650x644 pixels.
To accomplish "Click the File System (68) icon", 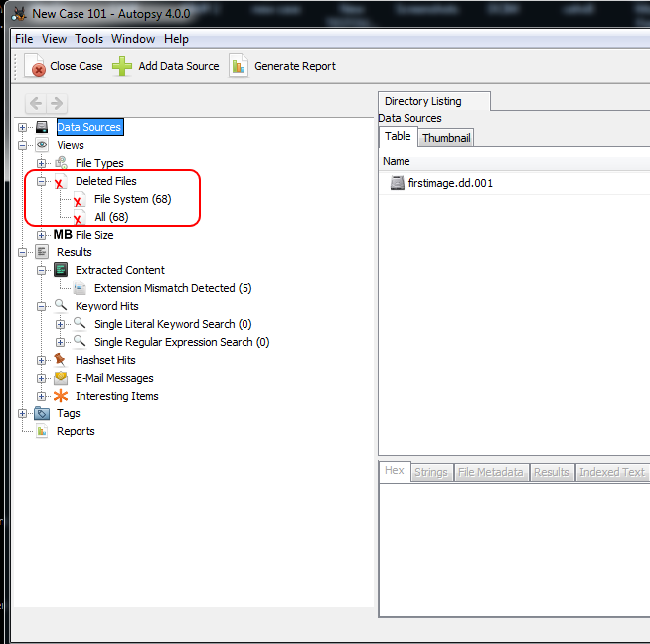I will click(80, 199).
